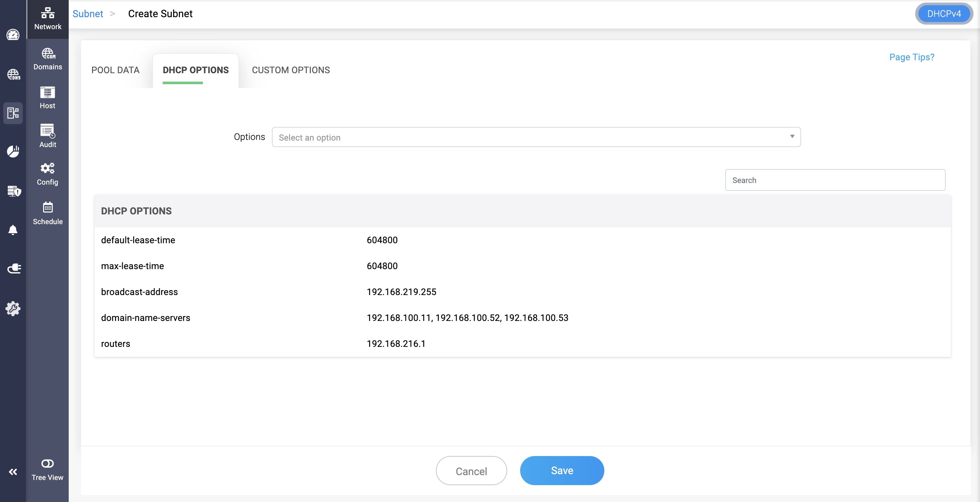Click the dashboard gauge icon
The width and height of the screenshot is (980, 502).
point(13,35)
